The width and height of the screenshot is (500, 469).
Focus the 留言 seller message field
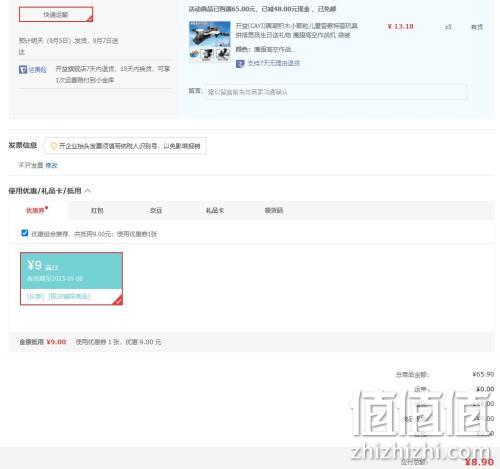point(336,92)
